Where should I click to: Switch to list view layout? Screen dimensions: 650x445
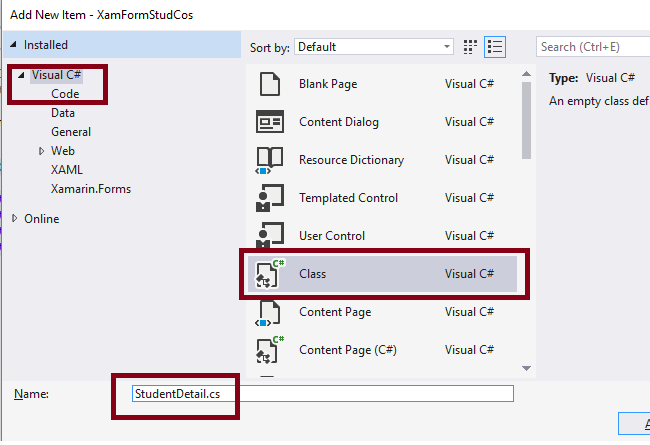click(495, 47)
